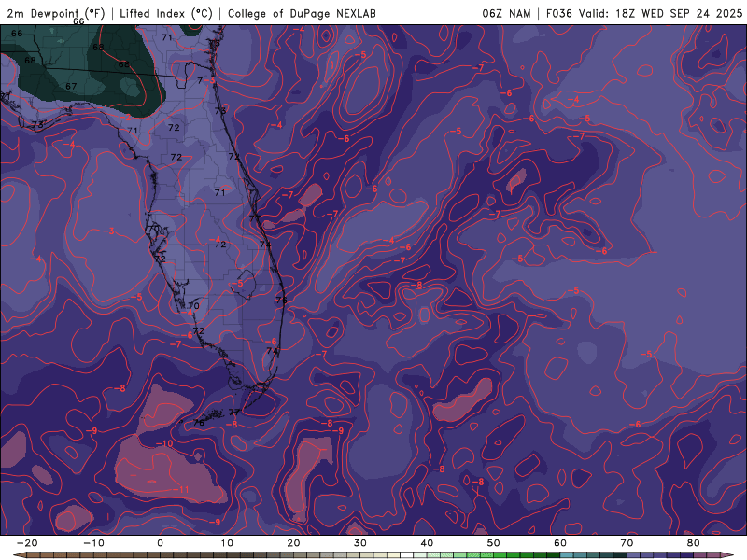747x560 pixels.
Task: Click the "20" color bar scale label
Action: (x=293, y=543)
